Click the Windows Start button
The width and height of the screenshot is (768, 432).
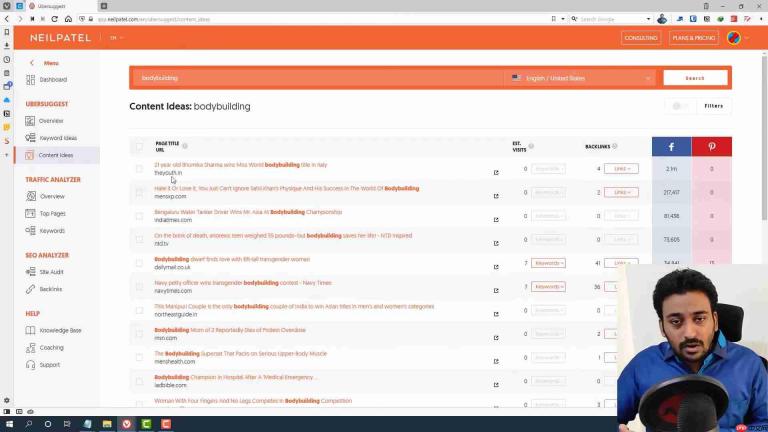[x=9, y=424]
